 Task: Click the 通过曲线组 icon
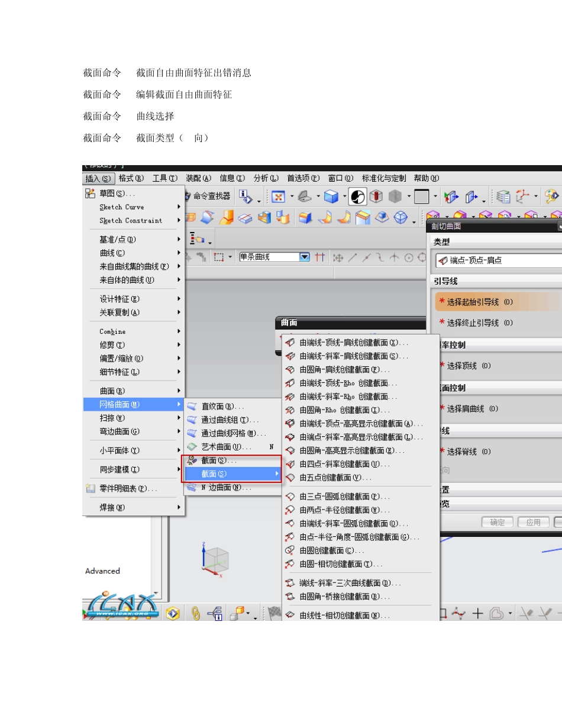192,420
